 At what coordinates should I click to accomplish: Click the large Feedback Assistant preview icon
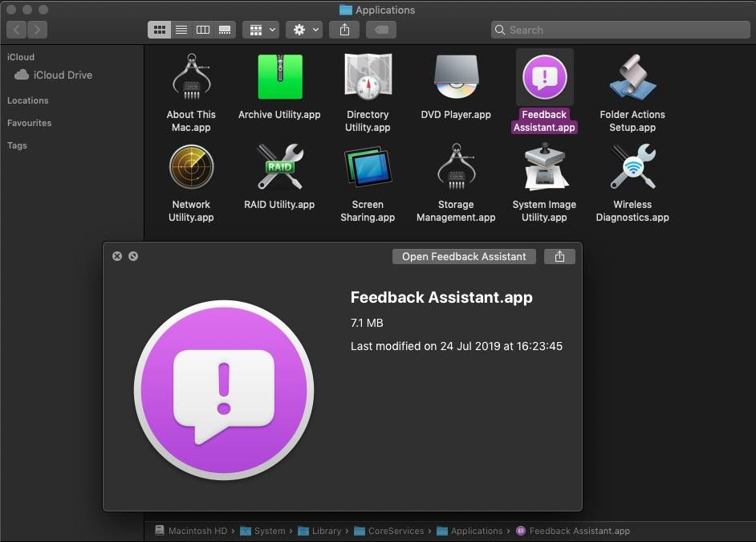tap(224, 390)
